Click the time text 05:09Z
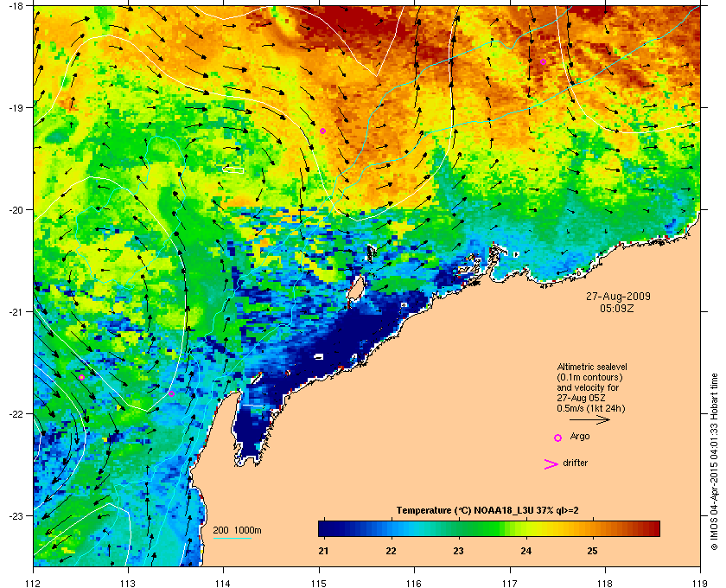The height and width of the screenshot is (588, 726). 617,308
